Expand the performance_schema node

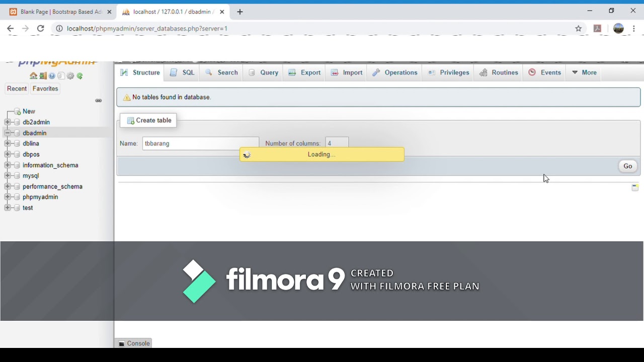point(8,187)
